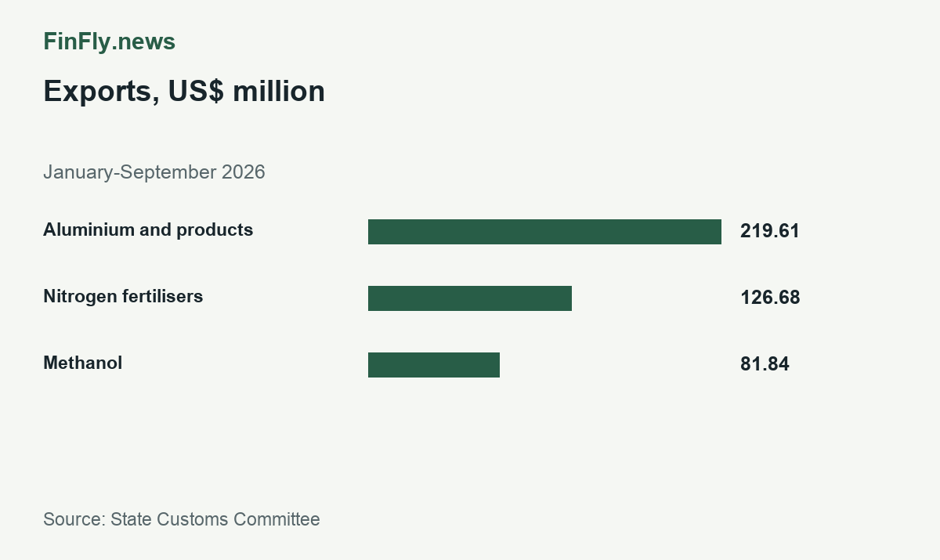Select the 81.84 value
This screenshot has height=560, width=940.
765,364
